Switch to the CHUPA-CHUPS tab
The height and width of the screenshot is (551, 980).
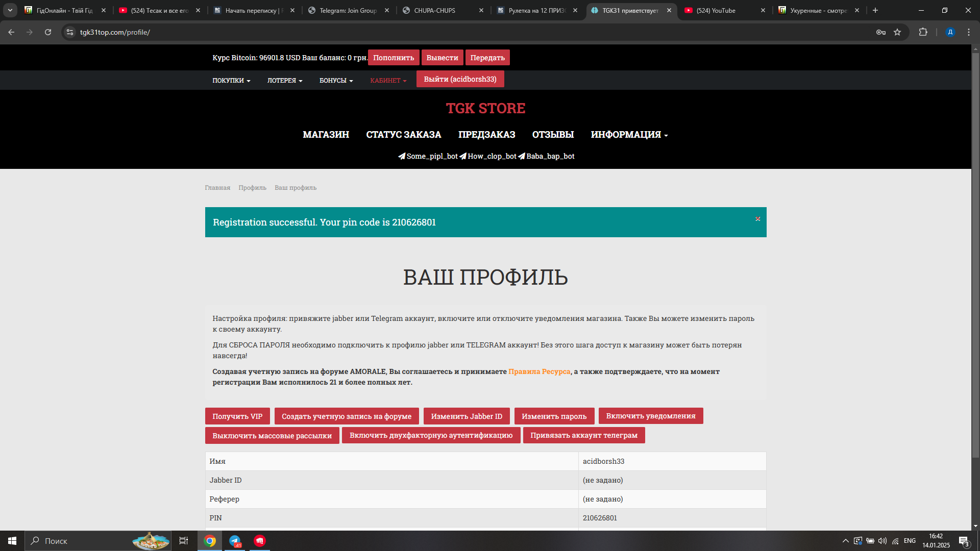coord(442,10)
